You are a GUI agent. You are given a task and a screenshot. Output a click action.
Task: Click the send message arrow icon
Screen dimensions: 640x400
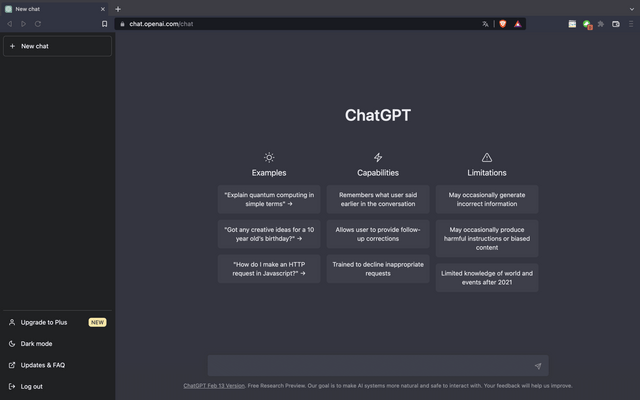(x=538, y=366)
